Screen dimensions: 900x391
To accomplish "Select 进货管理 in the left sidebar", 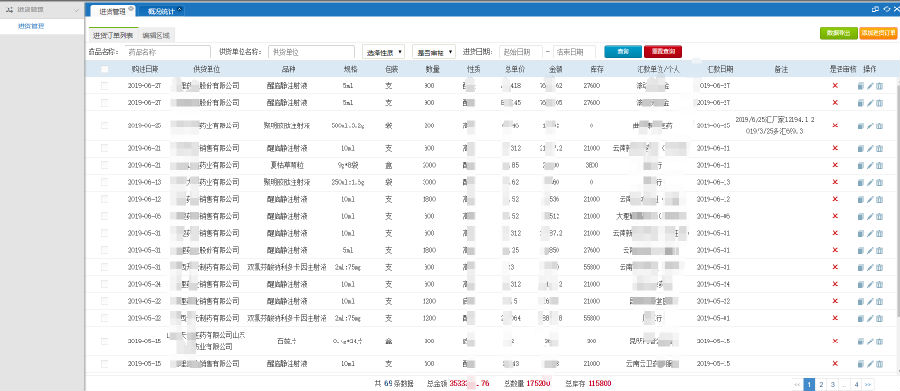I will [x=31, y=26].
